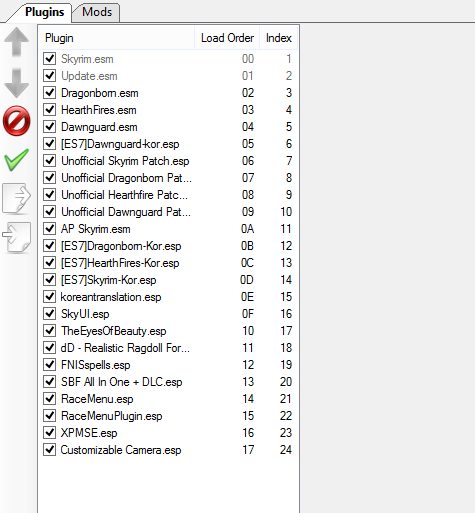The image size is (475, 513).
Task: Click the HearthFires.esm plugin name
Action: tap(99, 110)
